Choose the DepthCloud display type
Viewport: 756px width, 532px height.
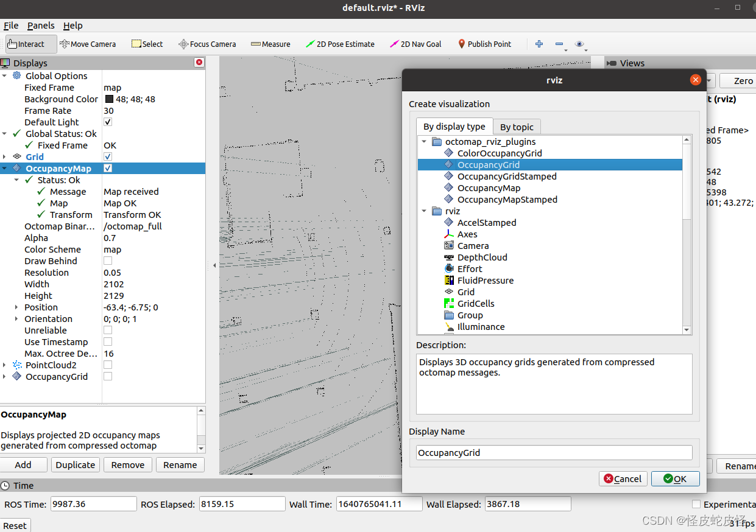(x=482, y=257)
